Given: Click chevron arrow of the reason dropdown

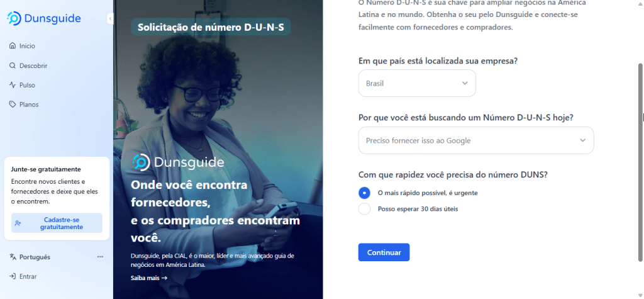Looking at the screenshot, I should click(x=582, y=140).
